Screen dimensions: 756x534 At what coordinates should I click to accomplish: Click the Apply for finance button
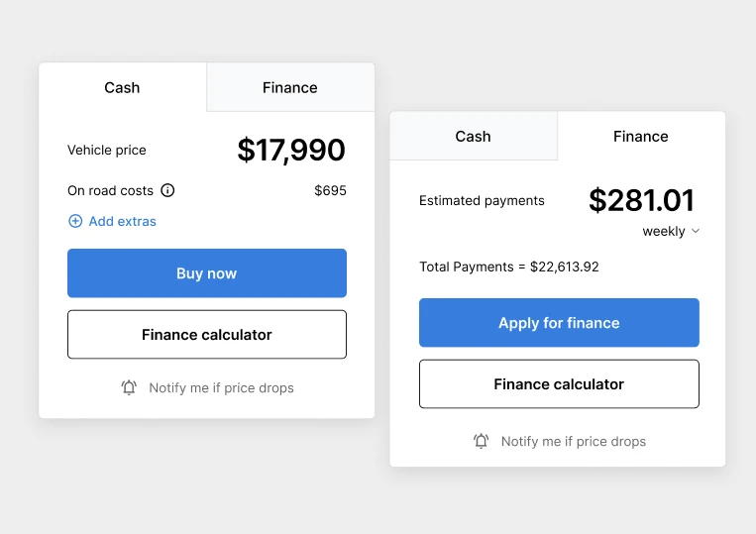[559, 323]
